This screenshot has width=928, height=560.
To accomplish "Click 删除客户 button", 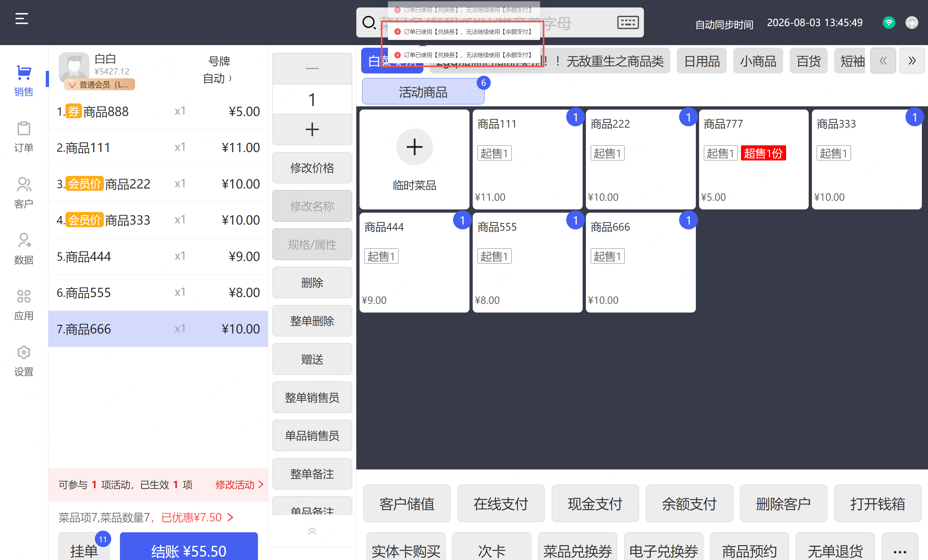I will point(783,504).
